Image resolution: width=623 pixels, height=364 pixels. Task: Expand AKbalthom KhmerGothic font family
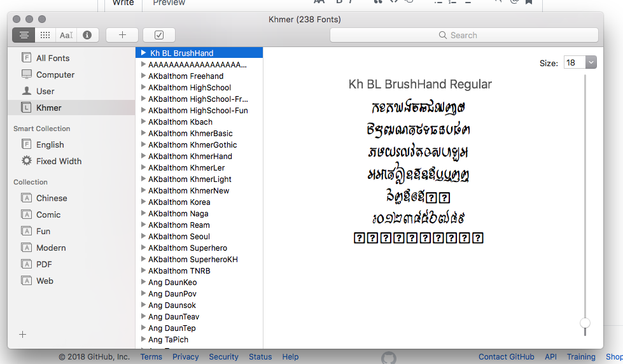[x=143, y=144]
